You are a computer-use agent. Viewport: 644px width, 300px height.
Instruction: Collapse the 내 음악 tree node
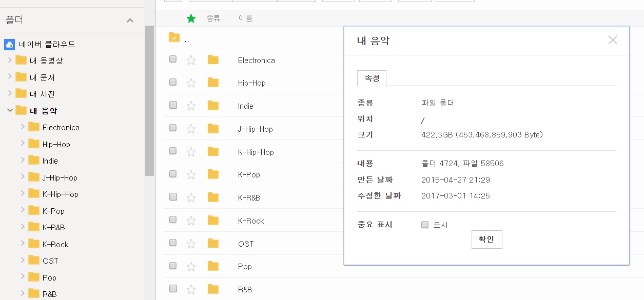click(x=10, y=110)
